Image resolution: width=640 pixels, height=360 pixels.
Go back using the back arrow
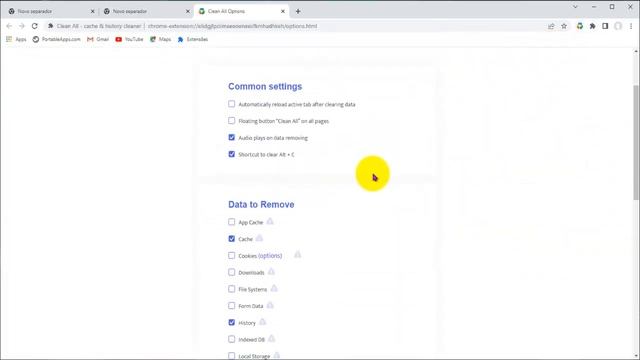tap(9, 26)
